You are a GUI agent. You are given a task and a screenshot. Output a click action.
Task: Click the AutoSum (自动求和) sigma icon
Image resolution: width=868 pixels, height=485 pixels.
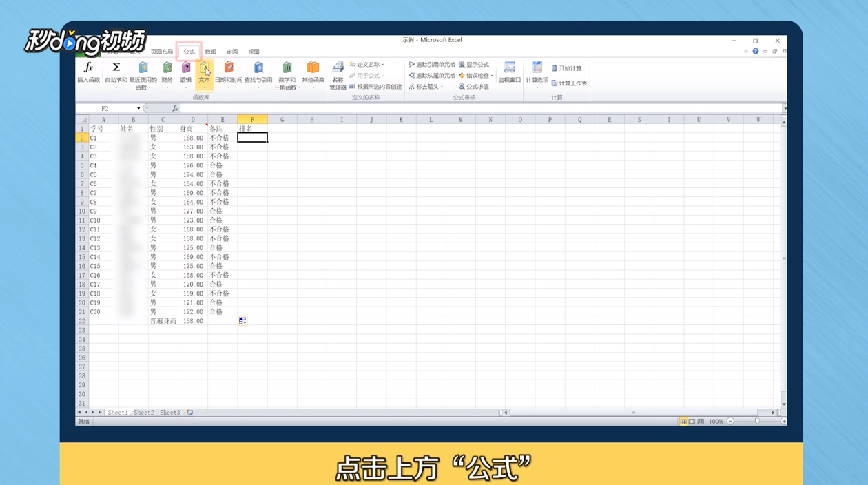click(x=116, y=72)
